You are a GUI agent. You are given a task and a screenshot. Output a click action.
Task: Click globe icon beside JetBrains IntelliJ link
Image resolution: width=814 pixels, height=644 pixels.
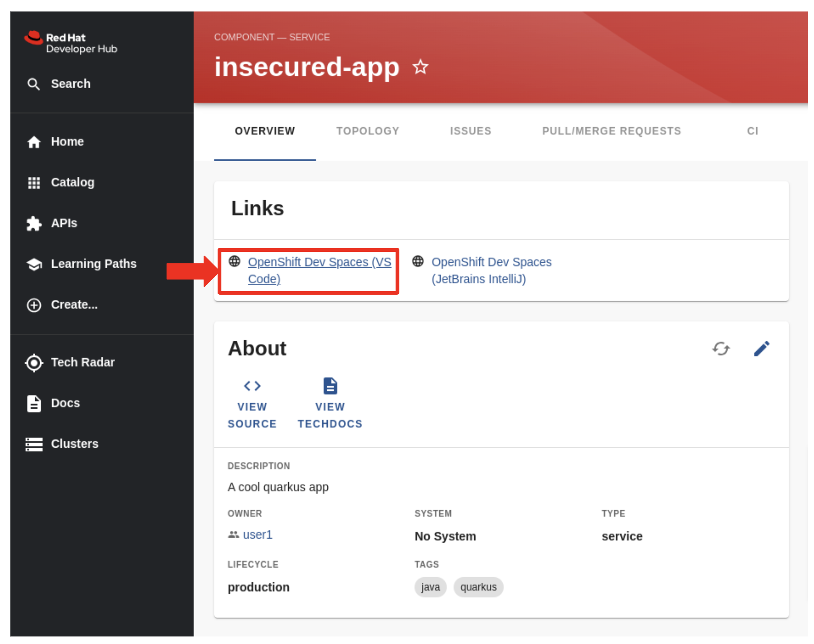[418, 261]
